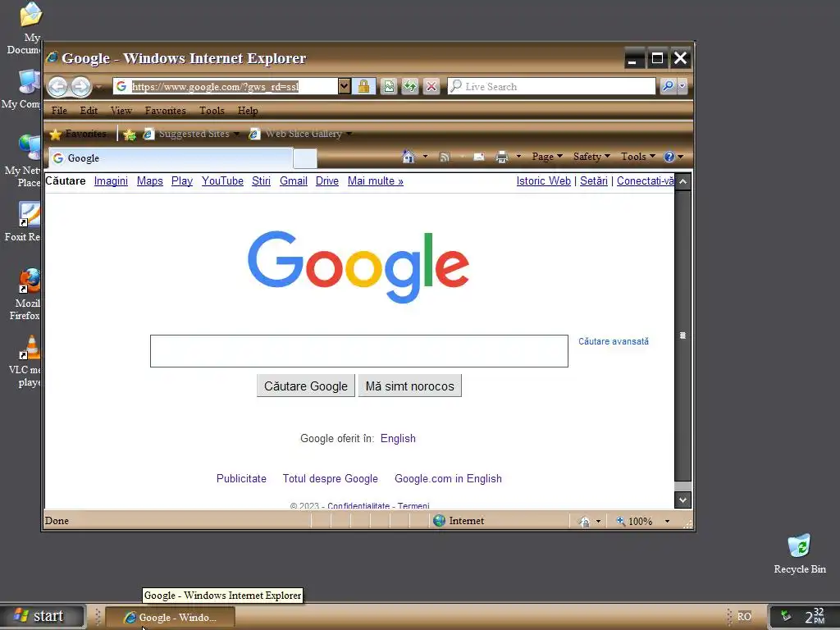This screenshot has width=840, height=630.
Task: Click the Mai multe » link
Action: click(x=376, y=181)
